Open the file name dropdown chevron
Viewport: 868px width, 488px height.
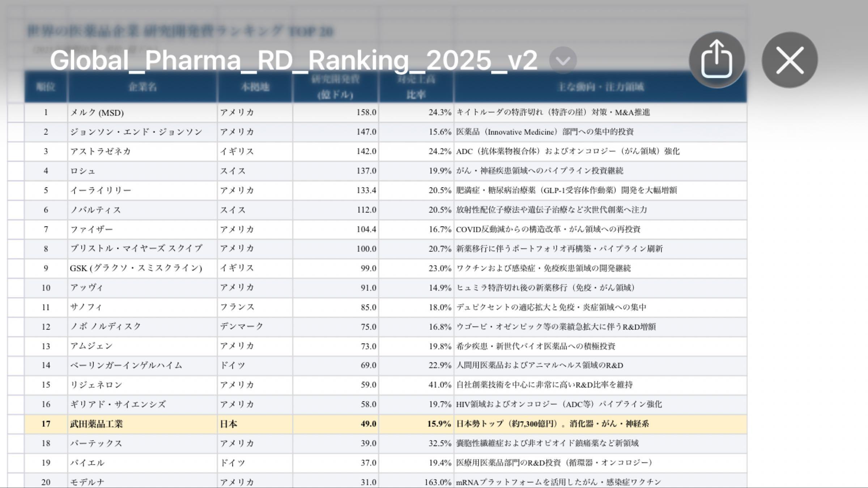(563, 60)
